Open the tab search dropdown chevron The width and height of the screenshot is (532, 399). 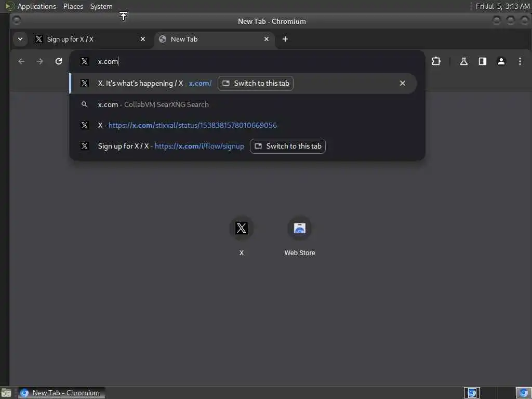(x=20, y=39)
